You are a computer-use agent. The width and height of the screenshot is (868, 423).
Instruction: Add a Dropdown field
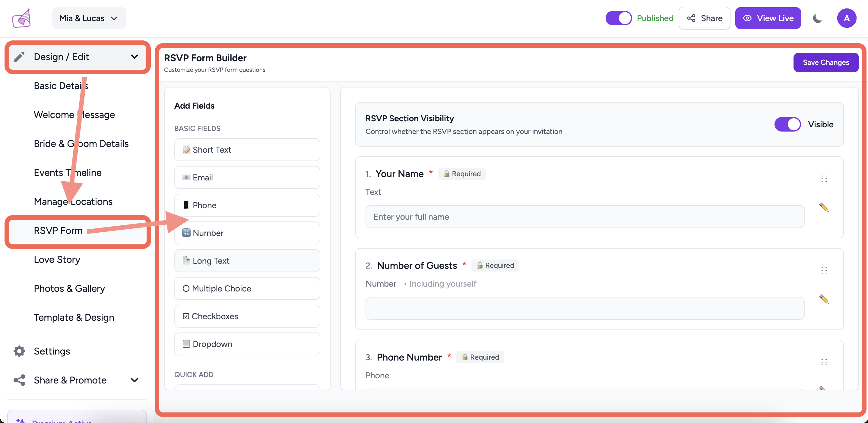247,344
